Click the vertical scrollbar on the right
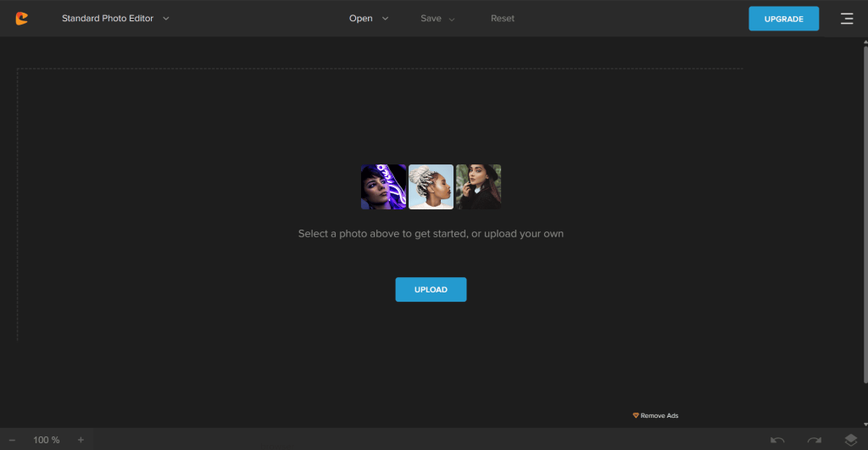This screenshot has width=868, height=450. (865, 214)
